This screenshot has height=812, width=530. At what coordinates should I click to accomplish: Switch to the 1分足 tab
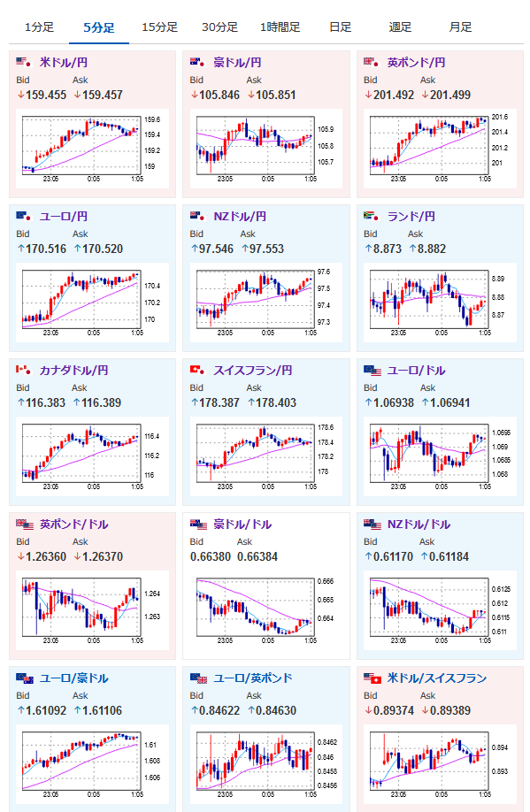point(40,27)
